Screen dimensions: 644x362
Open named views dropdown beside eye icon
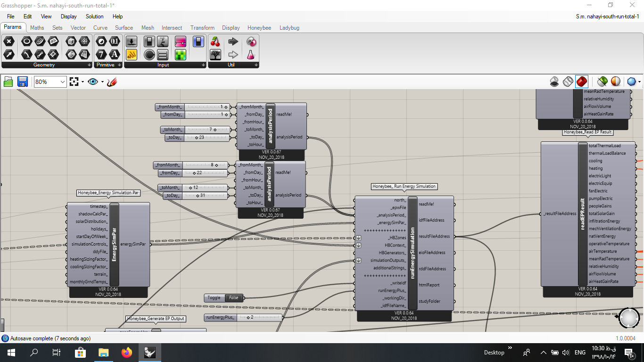click(102, 82)
